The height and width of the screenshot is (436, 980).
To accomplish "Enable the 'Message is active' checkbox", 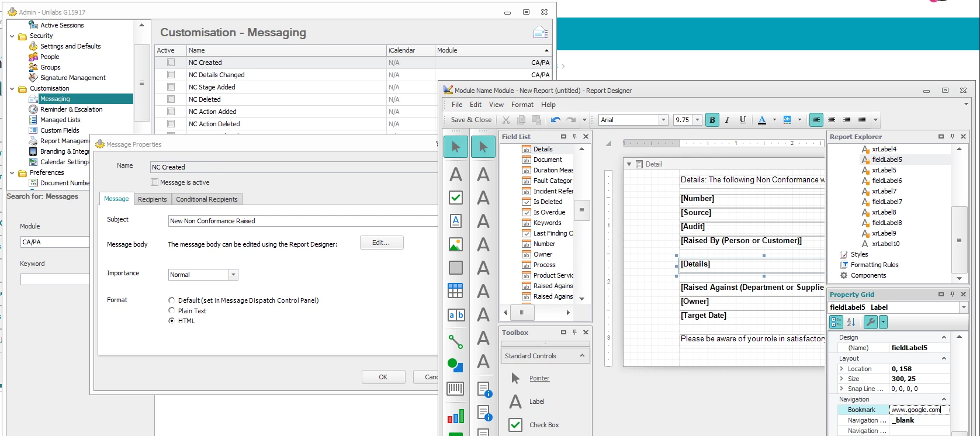I will [x=155, y=182].
